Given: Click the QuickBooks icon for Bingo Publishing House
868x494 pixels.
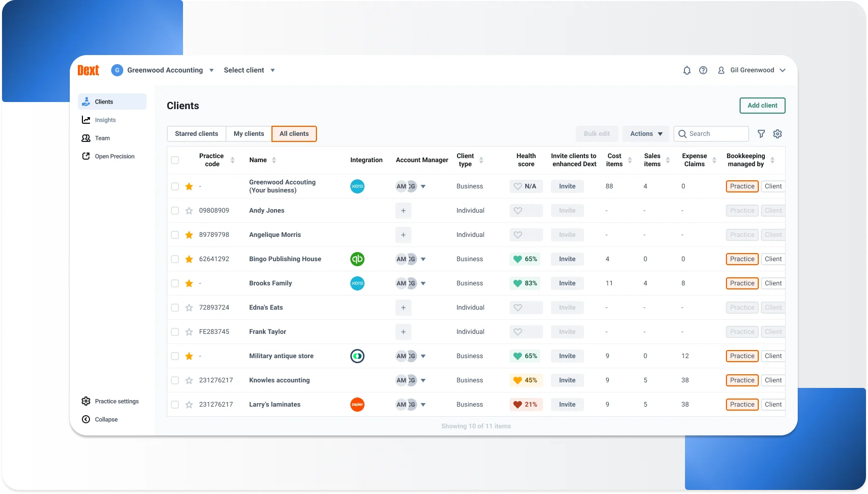Looking at the screenshot, I should pos(357,259).
